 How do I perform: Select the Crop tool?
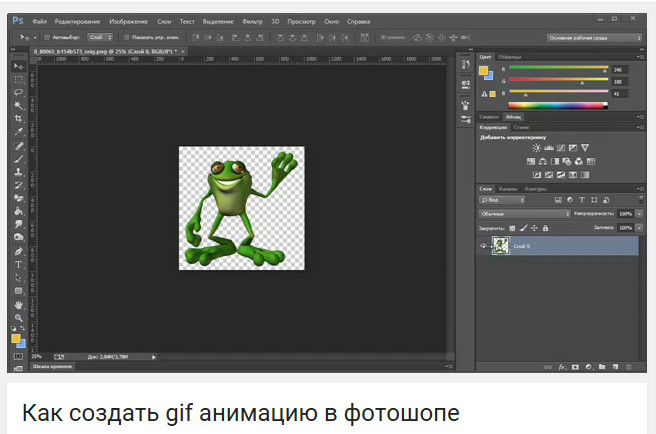pos(18,118)
